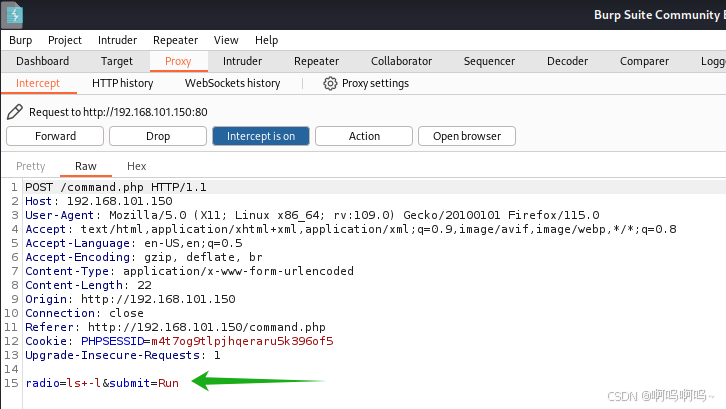The height and width of the screenshot is (409, 726).
Task: Switch to the Pretty view tab
Action: click(x=31, y=166)
